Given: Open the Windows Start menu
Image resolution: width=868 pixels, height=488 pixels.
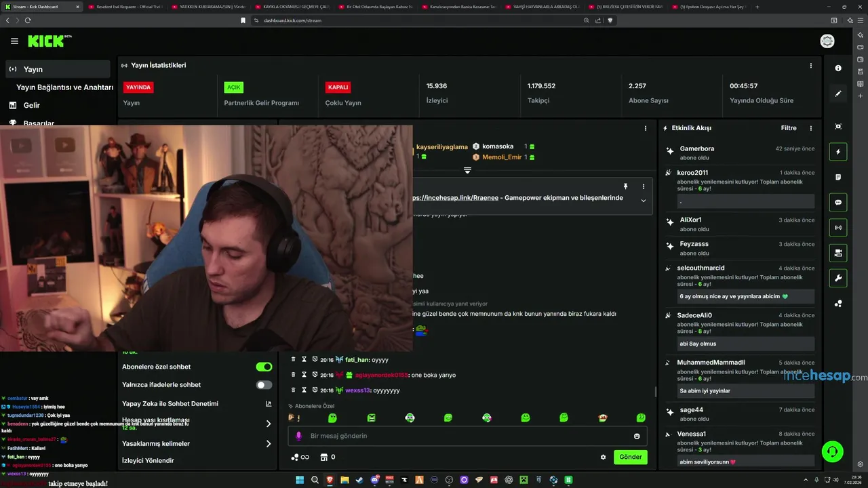Looking at the screenshot, I should coord(300,480).
